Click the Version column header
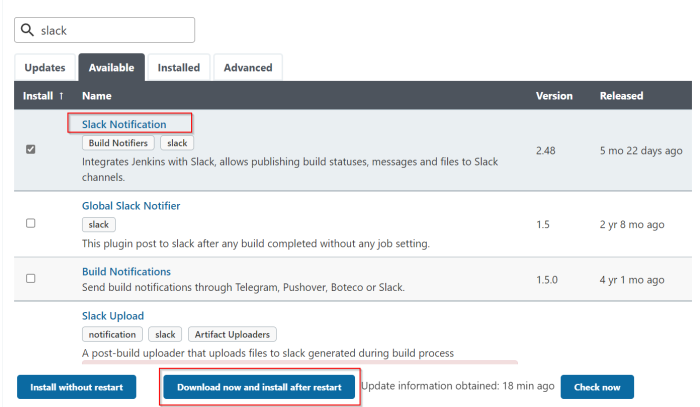Viewport: 700px width, 407px height. point(554,96)
